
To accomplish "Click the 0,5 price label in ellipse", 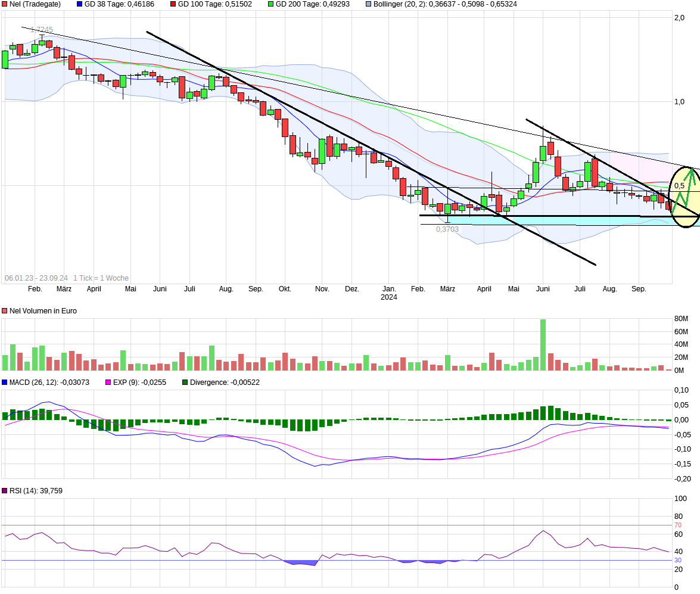I will 679,186.
